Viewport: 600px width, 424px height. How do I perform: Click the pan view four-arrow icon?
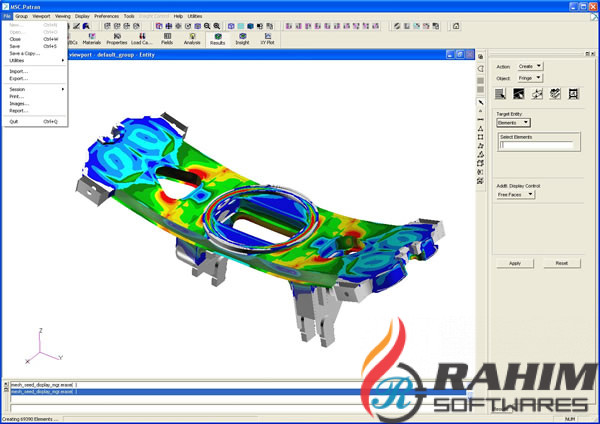(x=168, y=26)
